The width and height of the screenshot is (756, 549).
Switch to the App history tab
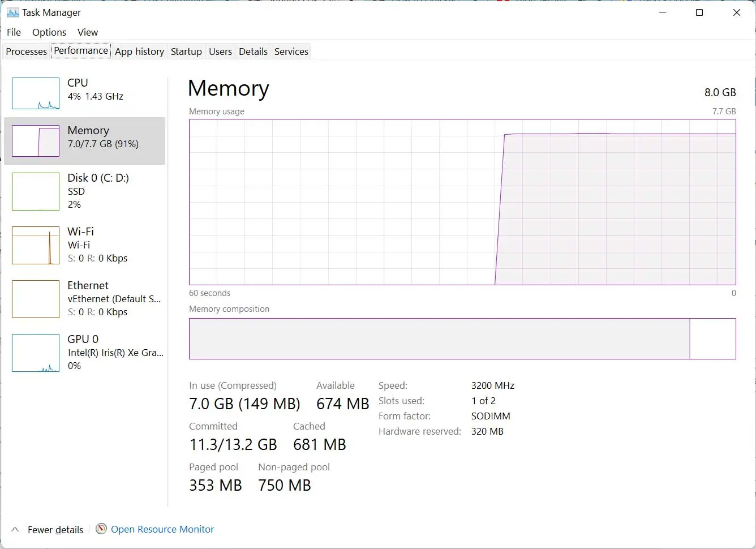pos(139,52)
